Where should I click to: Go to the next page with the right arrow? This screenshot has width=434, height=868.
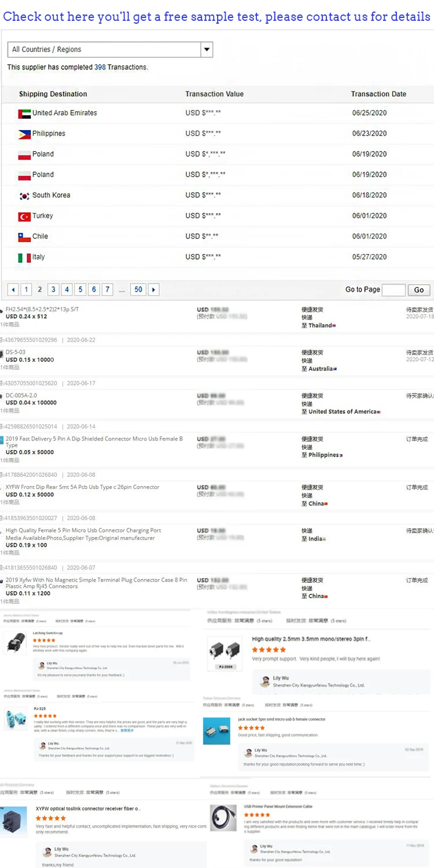coord(153,289)
